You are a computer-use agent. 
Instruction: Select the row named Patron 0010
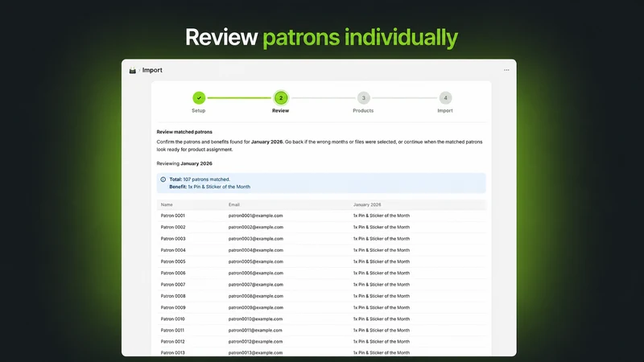321,319
